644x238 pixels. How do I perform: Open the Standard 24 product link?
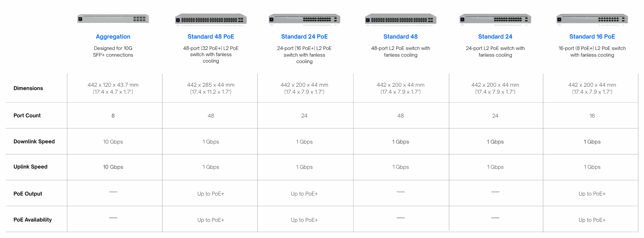click(495, 37)
